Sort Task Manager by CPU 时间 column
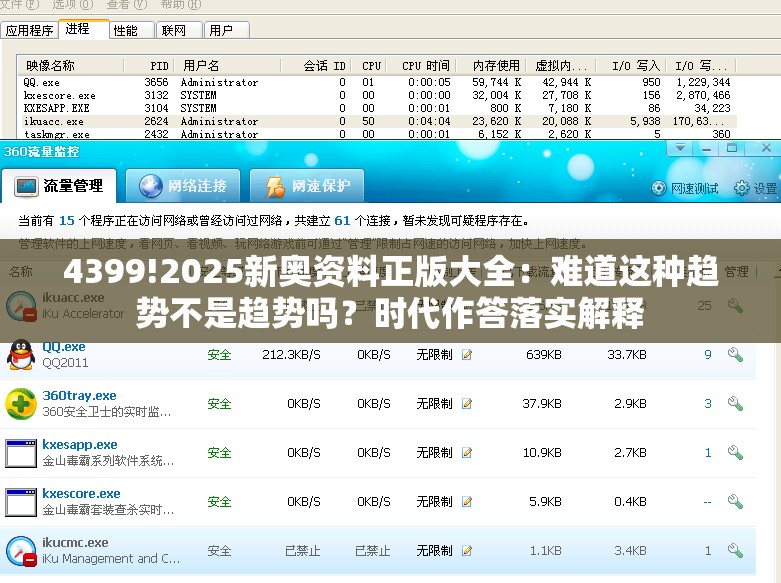This screenshot has height=583, width=781. pyautogui.click(x=423, y=66)
